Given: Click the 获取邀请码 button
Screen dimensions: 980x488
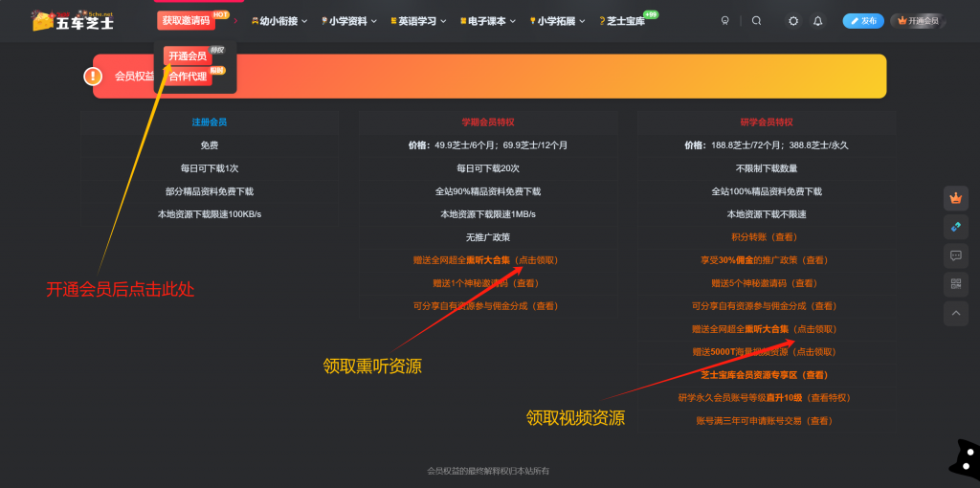Looking at the screenshot, I should pyautogui.click(x=186, y=20).
